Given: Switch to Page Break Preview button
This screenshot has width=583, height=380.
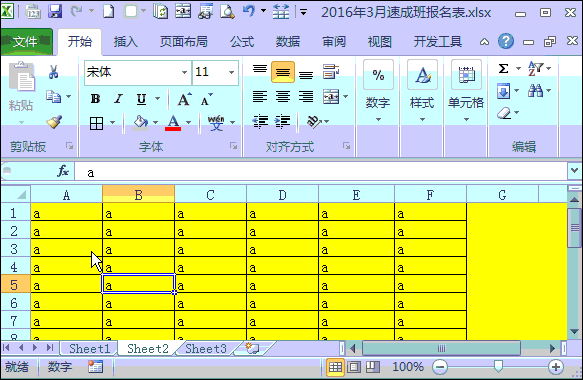Looking at the screenshot, I should [372, 367].
